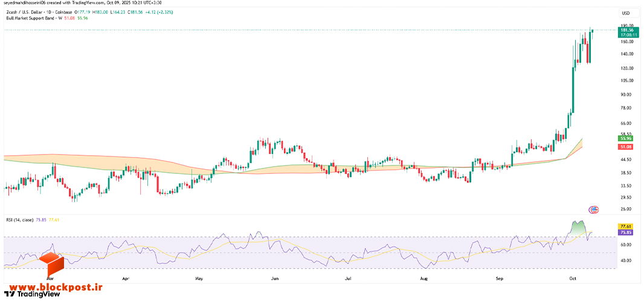644x302 pixels.
Task: Click the 38.50 price axis label
Action: (x=626, y=173)
